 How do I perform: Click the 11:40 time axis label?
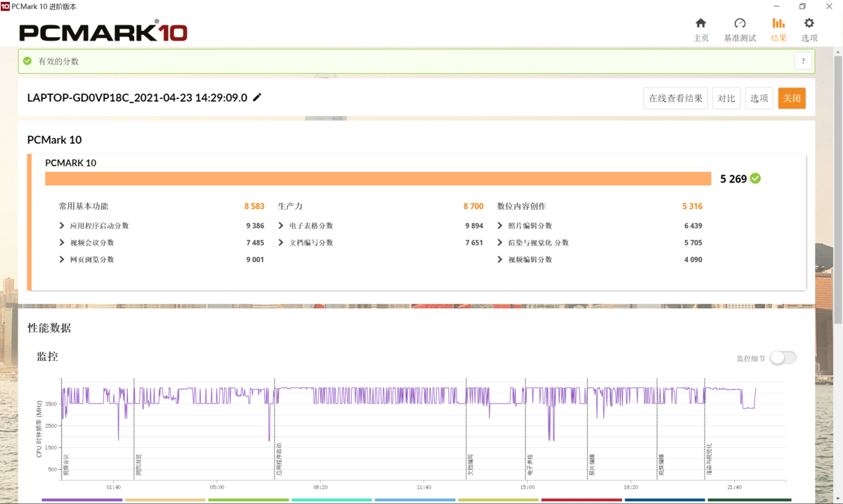424,487
